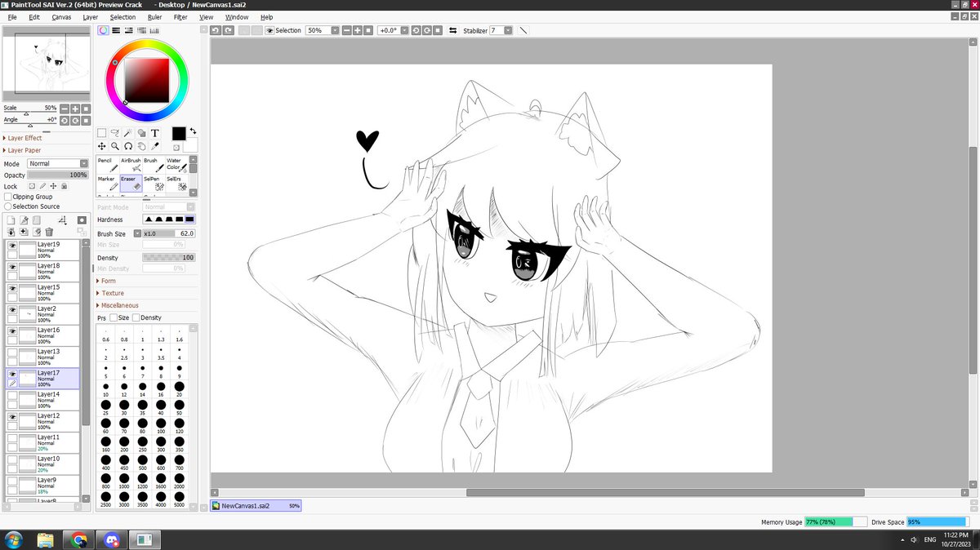
Task: Select the Text tool
Action: [154, 133]
